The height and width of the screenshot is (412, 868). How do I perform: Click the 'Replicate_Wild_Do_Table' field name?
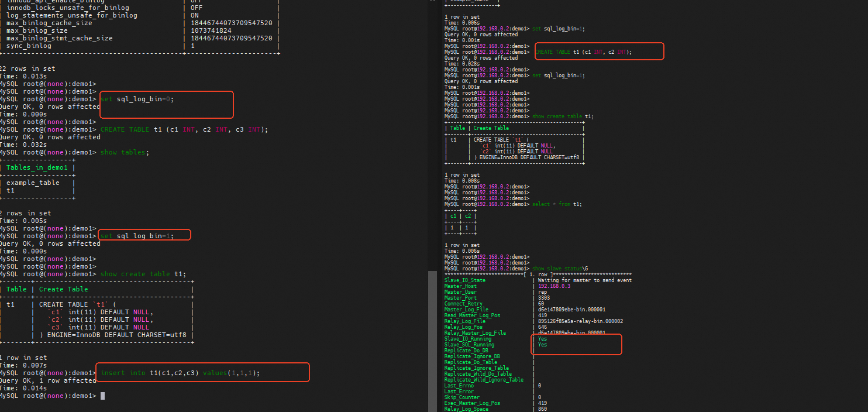click(x=478, y=374)
